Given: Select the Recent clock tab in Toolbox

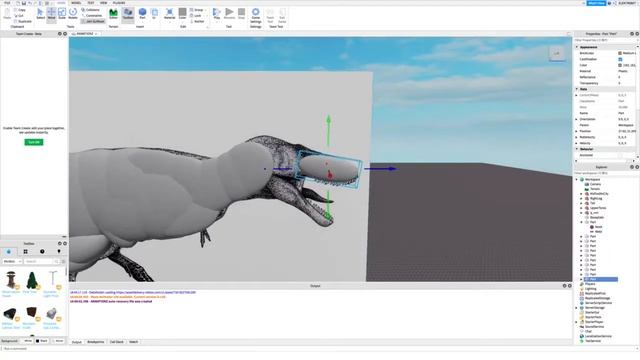Looking at the screenshot, I should [42, 251].
